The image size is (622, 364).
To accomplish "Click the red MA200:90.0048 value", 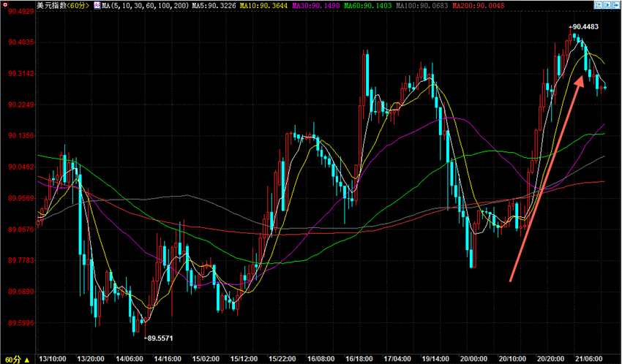I will (479, 6).
